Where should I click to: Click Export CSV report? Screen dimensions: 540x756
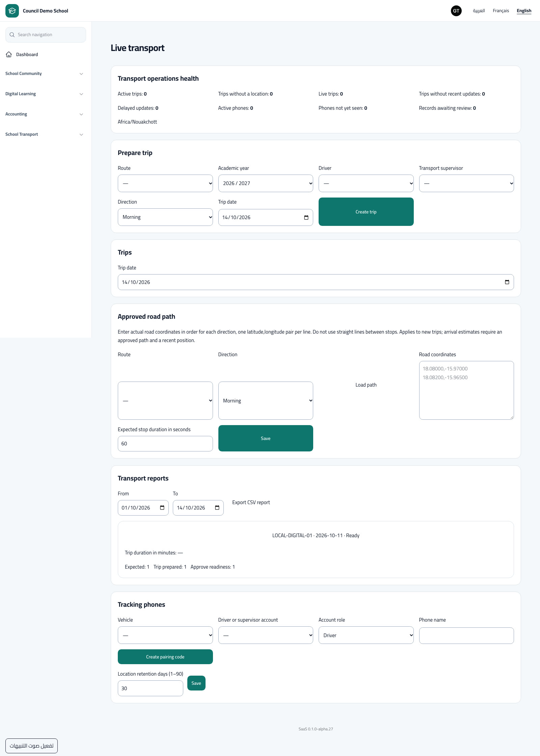pos(251,502)
